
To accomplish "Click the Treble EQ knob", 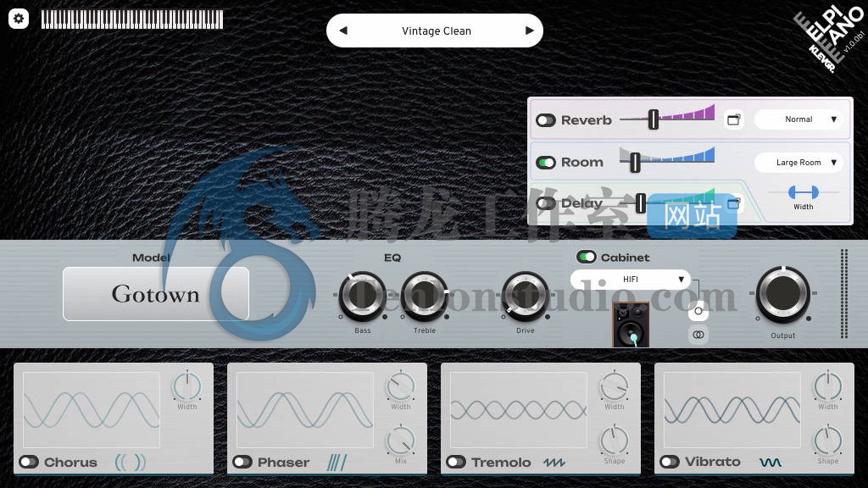I will (x=425, y=296).
